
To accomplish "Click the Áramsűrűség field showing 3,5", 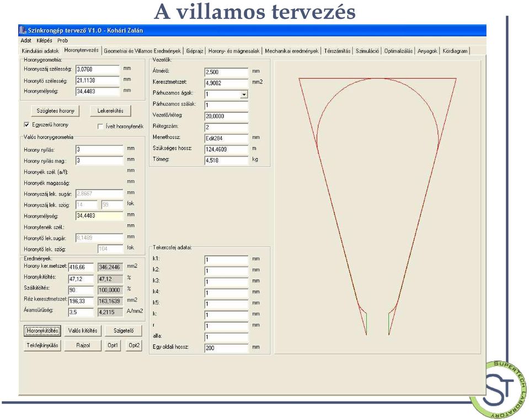I will click(81, 312).
